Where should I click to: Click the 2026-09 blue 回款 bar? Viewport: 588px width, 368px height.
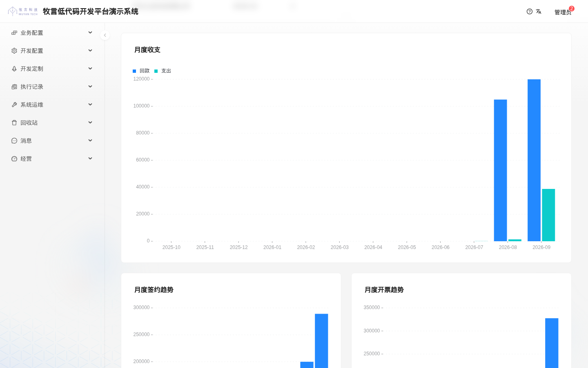pyautogui.click(x=534, y=160)
